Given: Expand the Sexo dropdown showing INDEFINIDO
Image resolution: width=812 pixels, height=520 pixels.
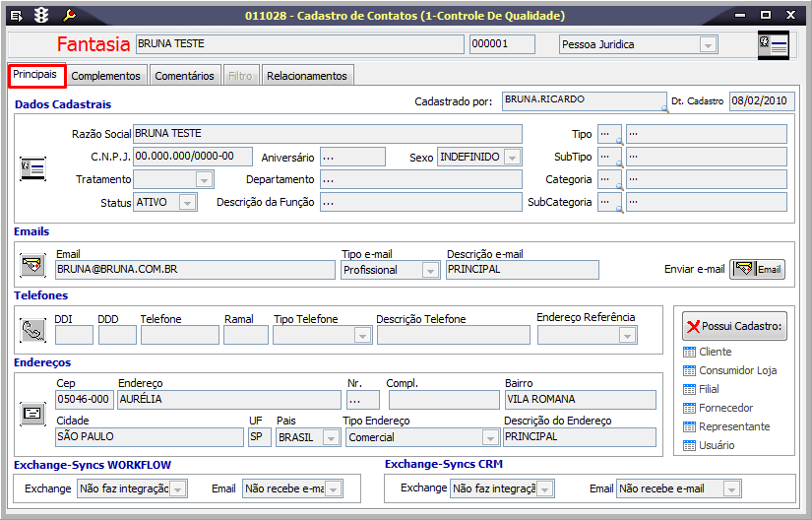Looking at the screenshot, I should pyautogui.click(x=511, y=157).
